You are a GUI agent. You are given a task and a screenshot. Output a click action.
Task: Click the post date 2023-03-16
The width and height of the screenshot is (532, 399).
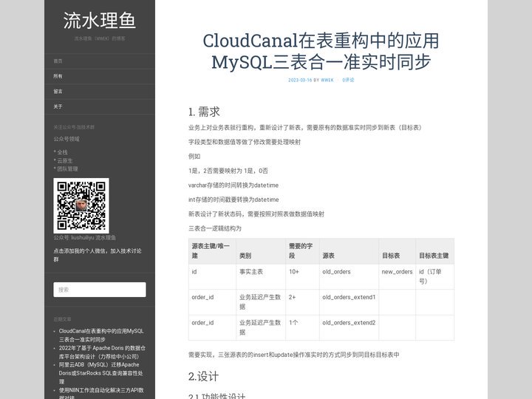[300, 80]
